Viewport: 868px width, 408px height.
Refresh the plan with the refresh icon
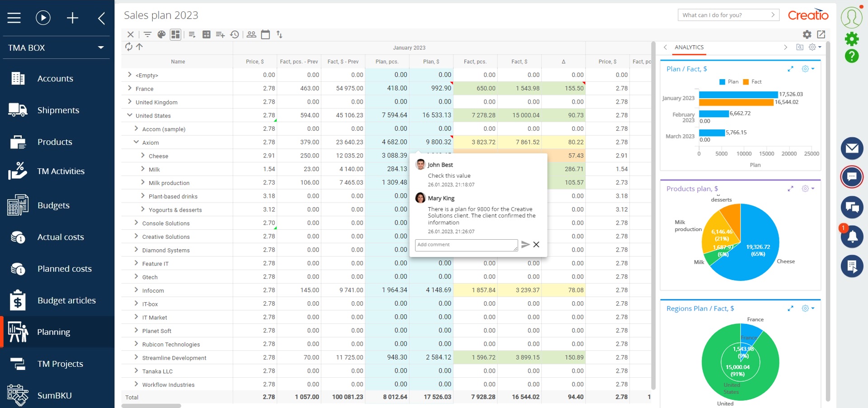[128, 47]
